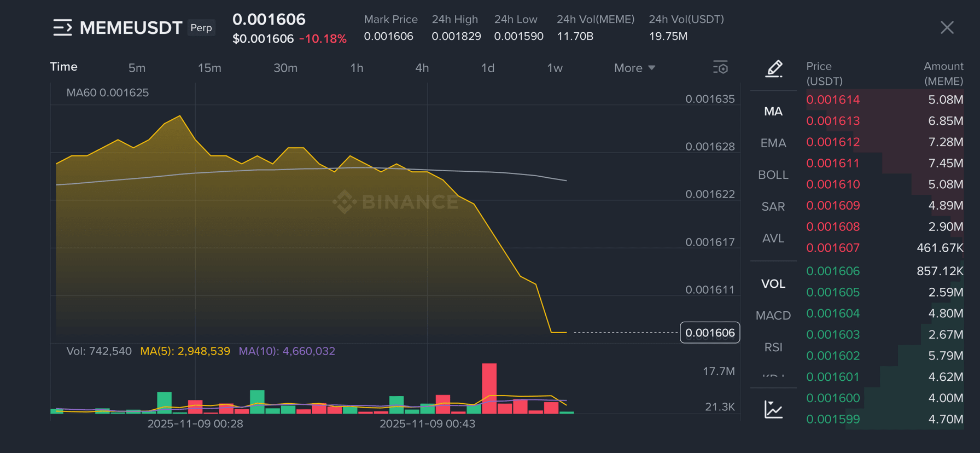
Task: Click the drawing pencil tool icon
Action: coord(774,69)
